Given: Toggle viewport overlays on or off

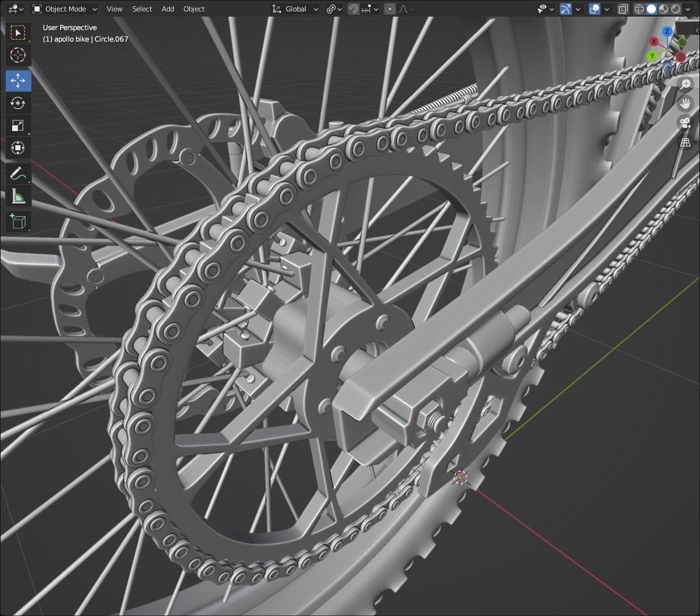Looking at the screenshot, I should 595,9.
